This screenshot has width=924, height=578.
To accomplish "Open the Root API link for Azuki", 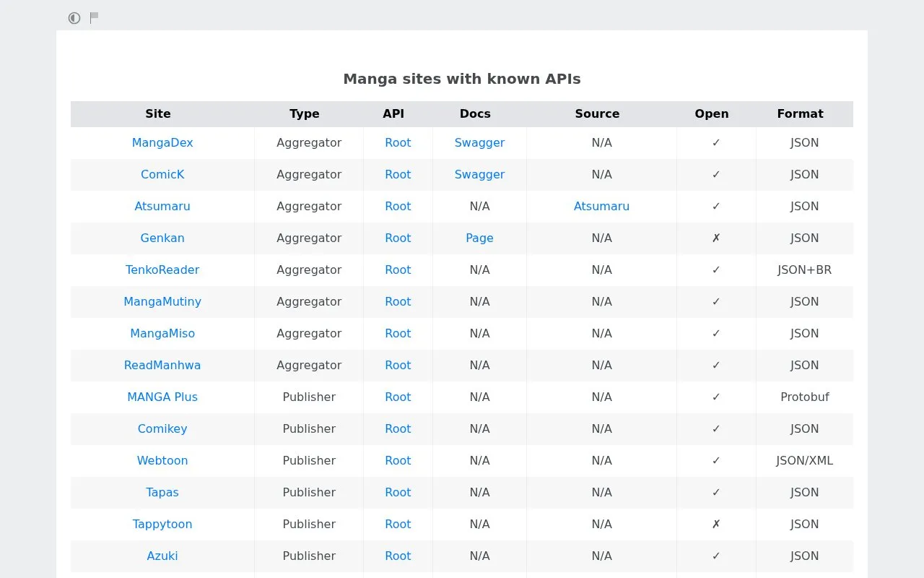I will click(398, 556).
